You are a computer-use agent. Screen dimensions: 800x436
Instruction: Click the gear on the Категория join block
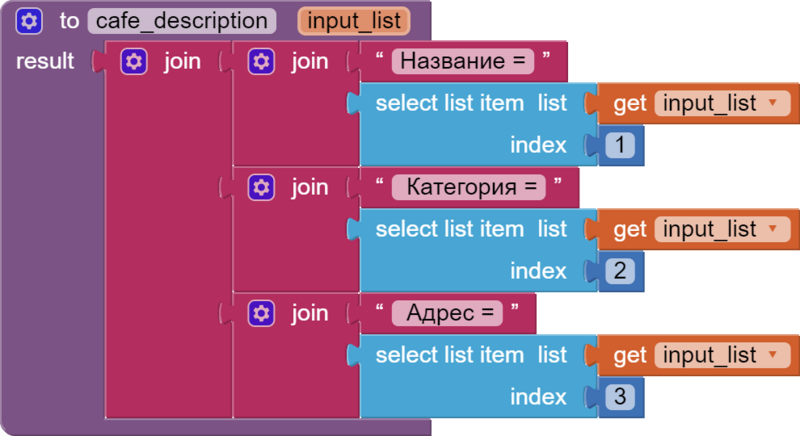[262, 187]
